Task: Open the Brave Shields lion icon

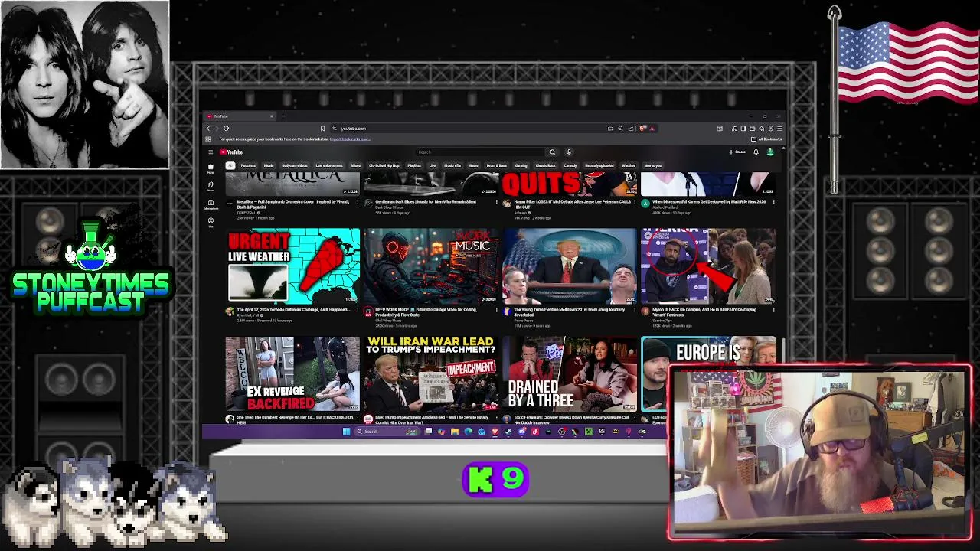Action: coord(642,128)
